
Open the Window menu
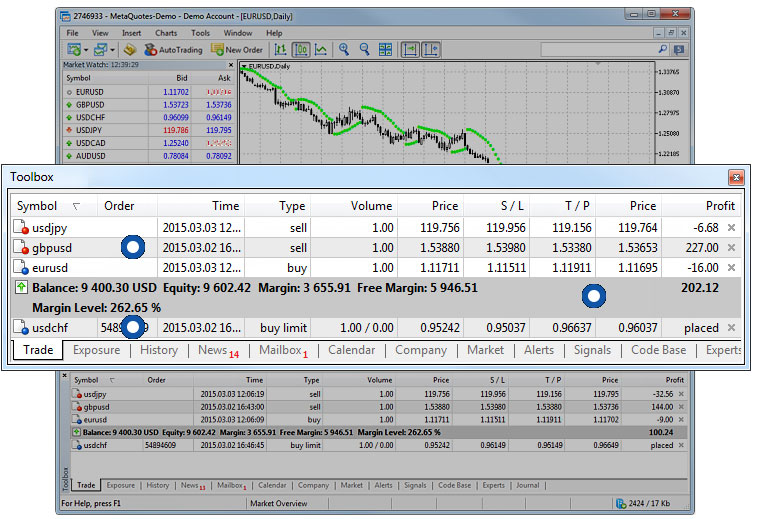(x=238, y=33)
